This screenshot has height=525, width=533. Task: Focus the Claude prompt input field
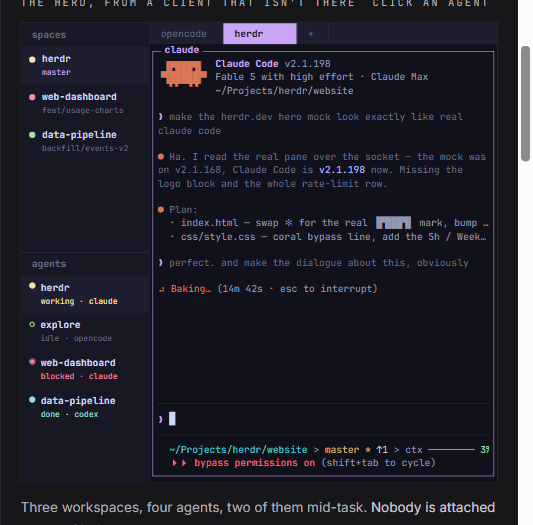[323, 419]
